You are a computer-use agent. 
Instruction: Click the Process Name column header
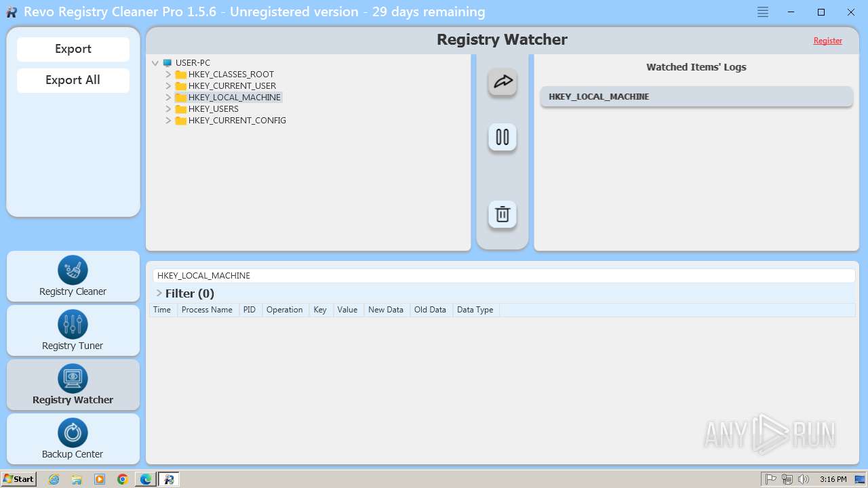click(x=207, y=310)
